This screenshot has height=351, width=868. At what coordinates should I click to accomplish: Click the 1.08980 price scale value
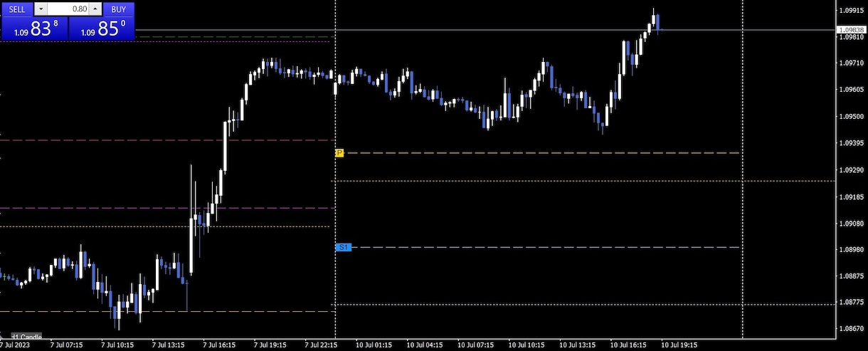coord(851,250)
